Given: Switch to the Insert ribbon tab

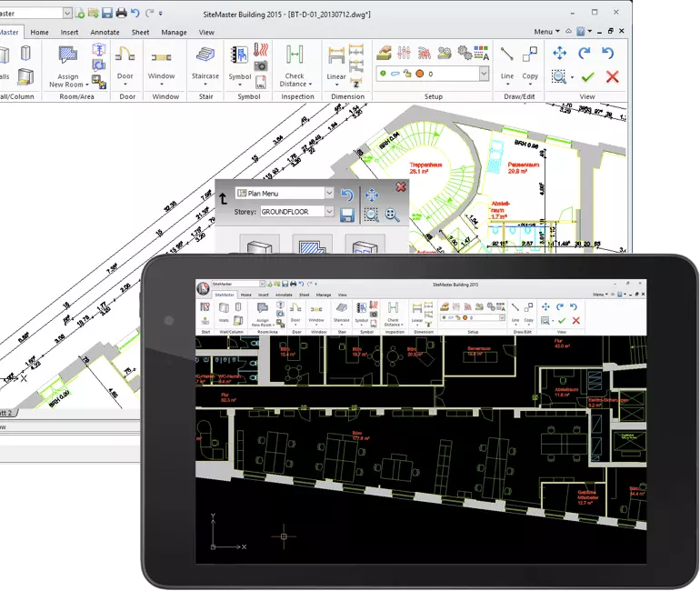Looking at the screenshot, I should point(69,32).
